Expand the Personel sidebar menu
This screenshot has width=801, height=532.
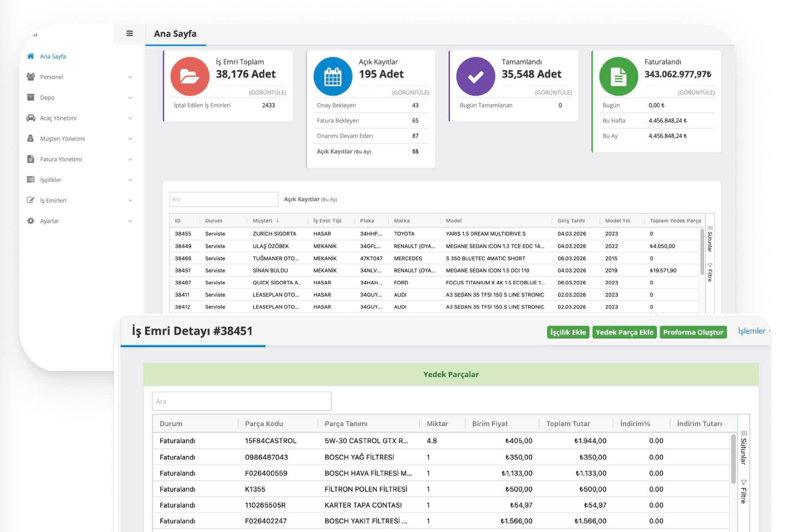(x=130, y=77)
